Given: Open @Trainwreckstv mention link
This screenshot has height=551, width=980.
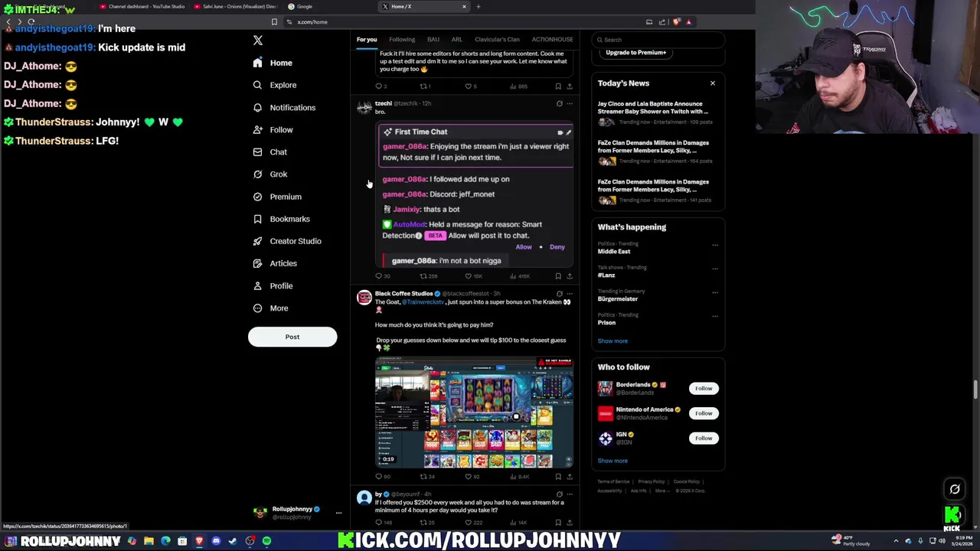Looking at the screenshot, I should click(423, 302).
